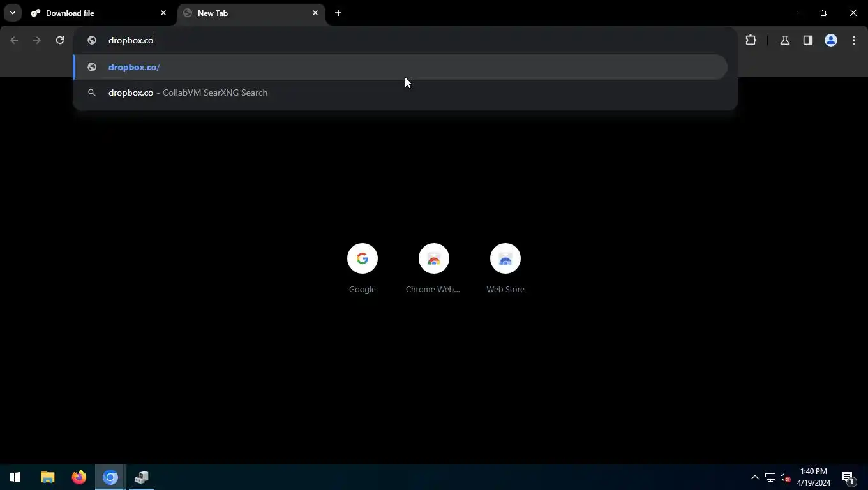Open the notification center icon
The width and height of the screenshot is (868, 490).
click(x=848, y=477)
